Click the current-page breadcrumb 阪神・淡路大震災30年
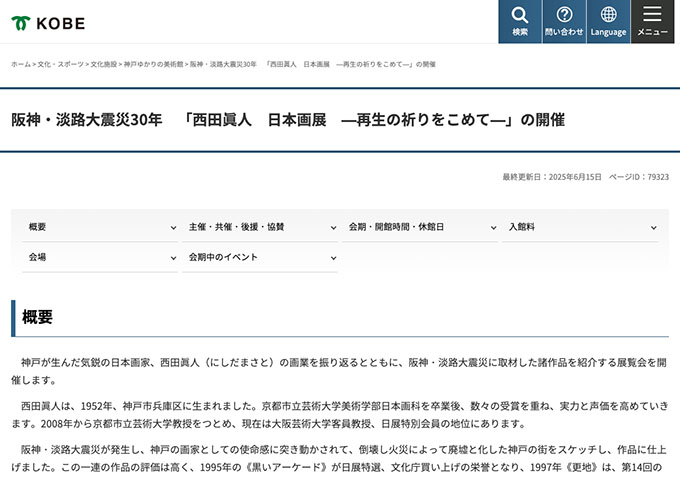The height and width of the screenshot is (480, 680). pos(313,64)
